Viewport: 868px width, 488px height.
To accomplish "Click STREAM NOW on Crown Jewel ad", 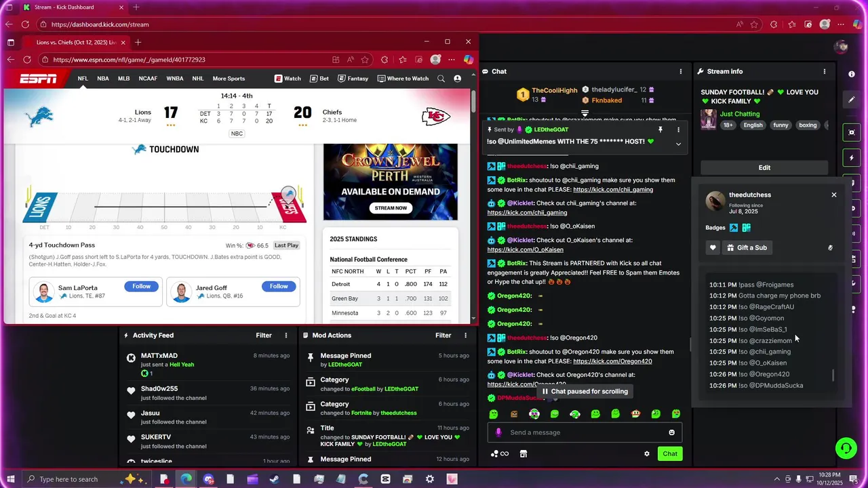I will click(391, 208).
